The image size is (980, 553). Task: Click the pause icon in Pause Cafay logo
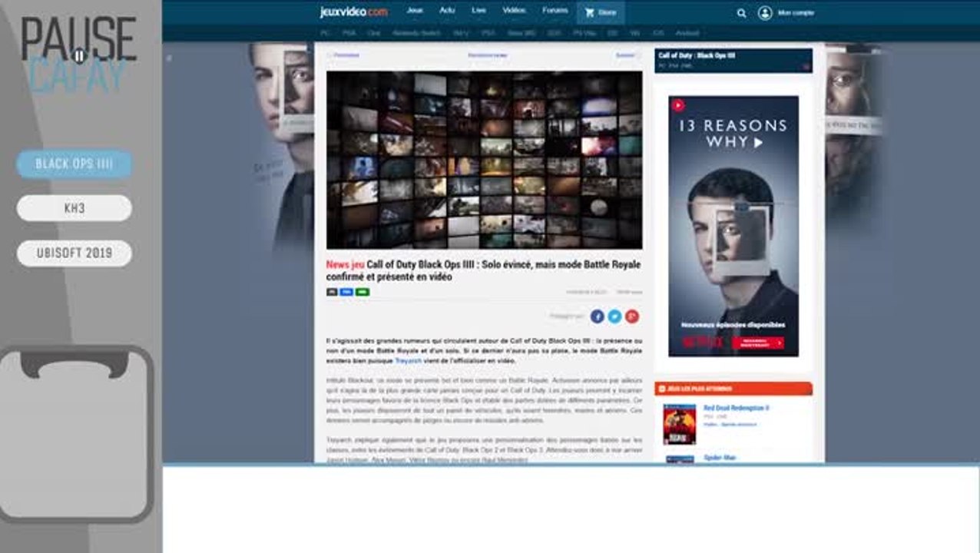click(79, 55)
